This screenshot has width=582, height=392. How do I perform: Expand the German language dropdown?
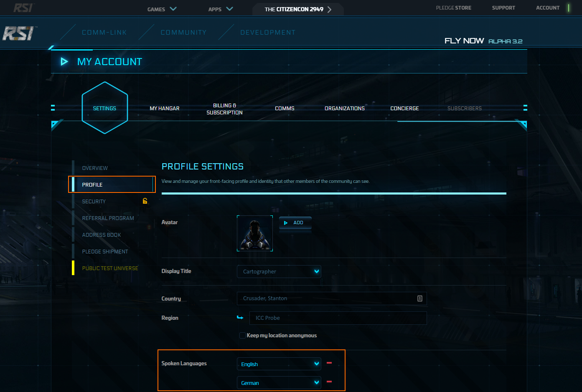point(279,383)
